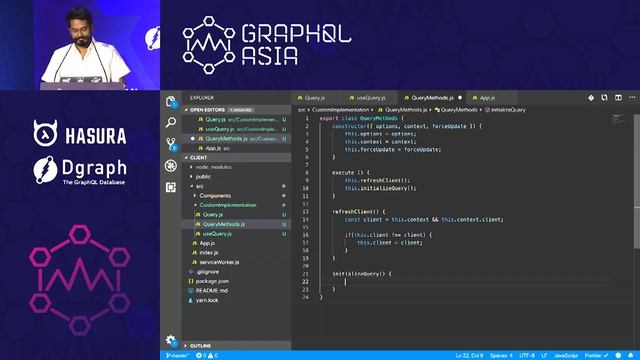
Task: Select QueryMethods.js in the file tree
Action: pos(236,224)
